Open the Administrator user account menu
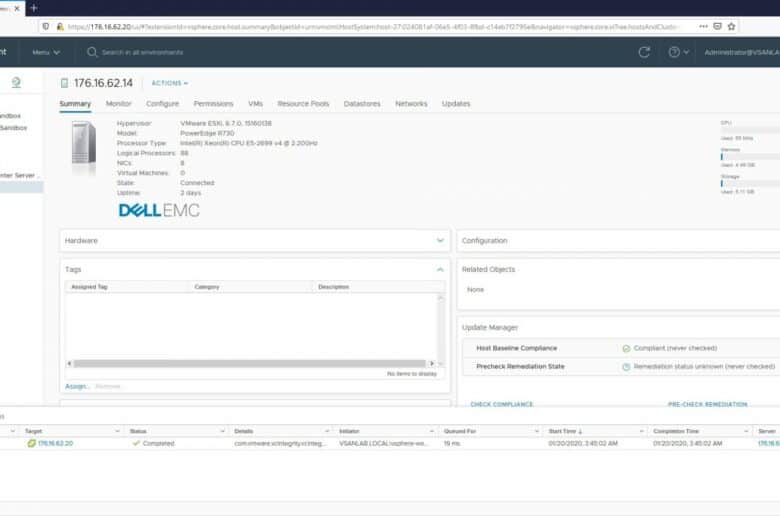This screenshot has height=516, width=780. (742, 52)
